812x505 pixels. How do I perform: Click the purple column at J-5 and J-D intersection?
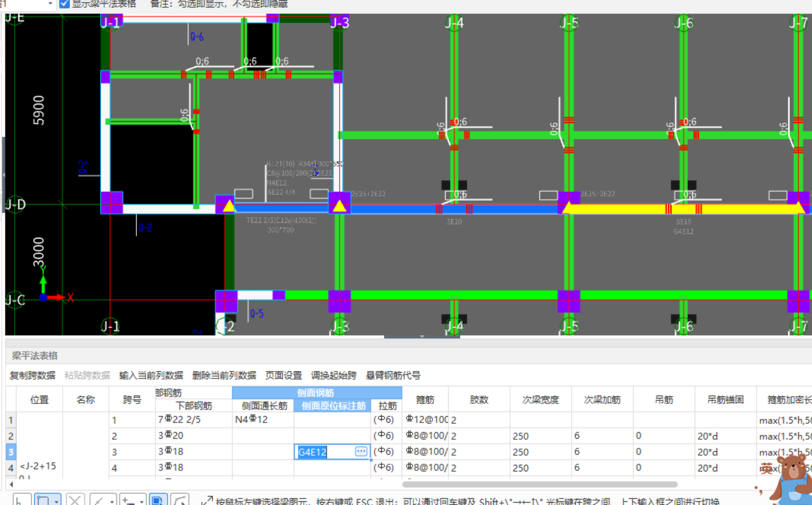click(569, 203)
